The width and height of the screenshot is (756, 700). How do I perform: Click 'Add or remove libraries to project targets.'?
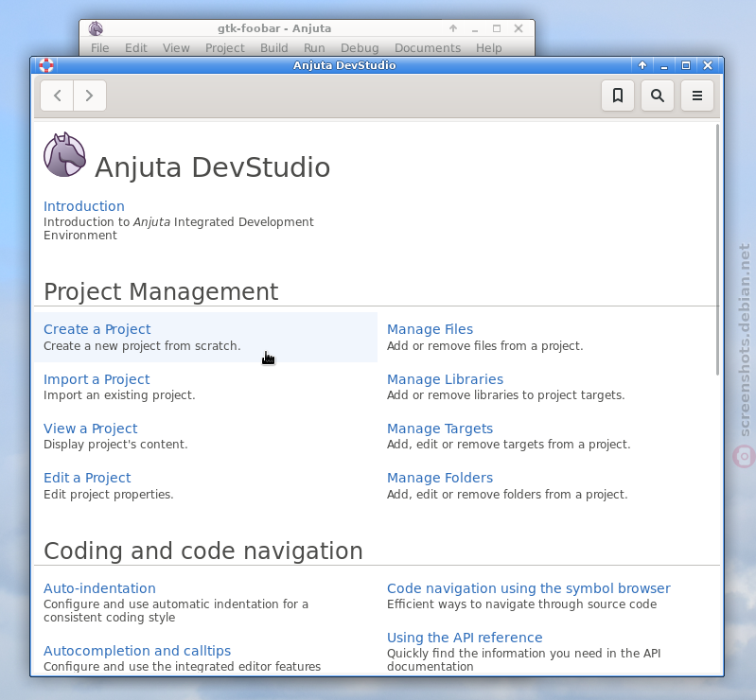coord(506,395)
